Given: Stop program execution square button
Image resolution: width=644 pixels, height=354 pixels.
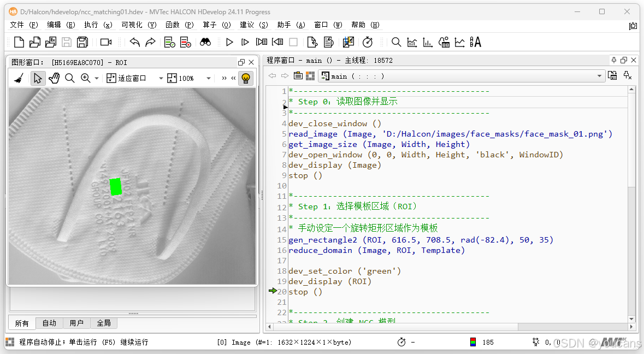Looking at the screenshot, I should click(x=293, y=42).
